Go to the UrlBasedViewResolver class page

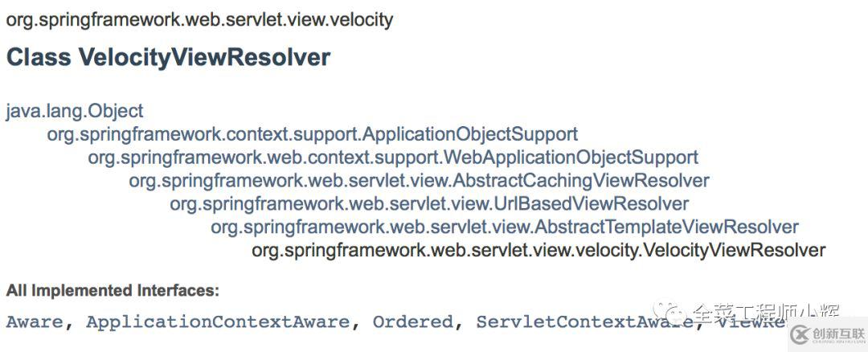coord(429,204)
